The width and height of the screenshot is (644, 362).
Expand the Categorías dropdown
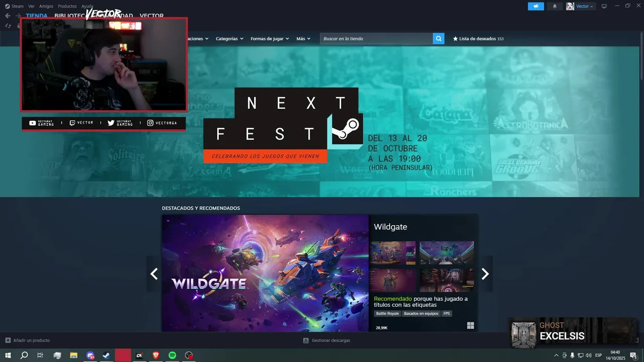[229, 39]
